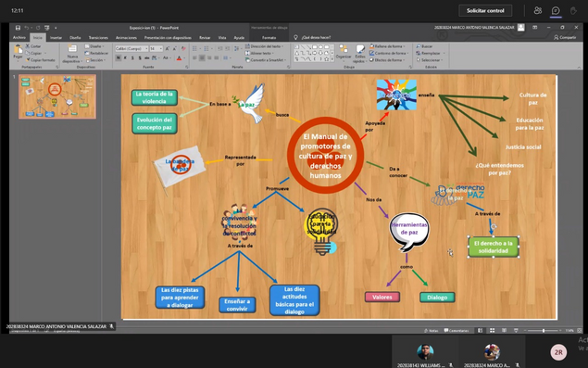Add a Nueva diapositiva
Image resolution: width=588 pixels, height=368 pixels.
coord(72,54)
